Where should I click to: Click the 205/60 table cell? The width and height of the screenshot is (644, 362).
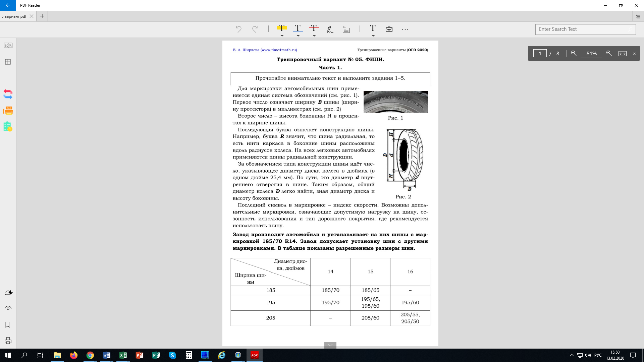pyautogui.click(x=370, y=318)
